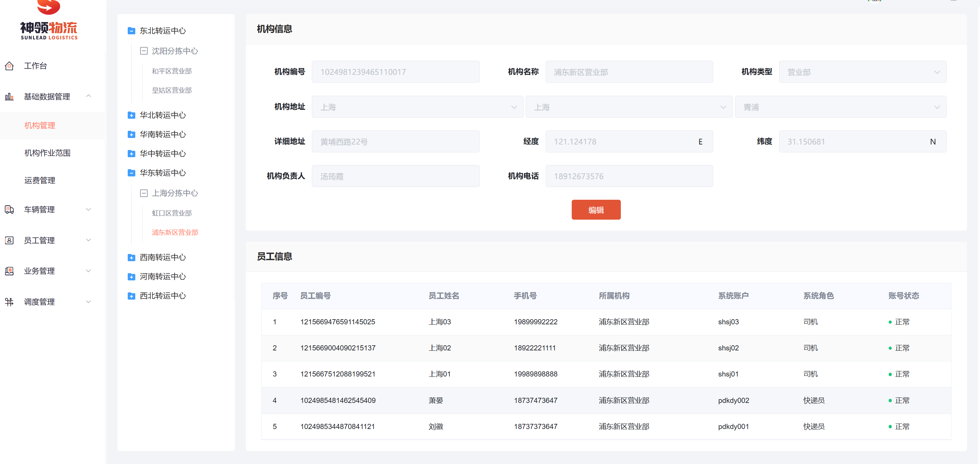Click the 机构电话 input field
The image size is (980, 464).
tap(629, 176)
